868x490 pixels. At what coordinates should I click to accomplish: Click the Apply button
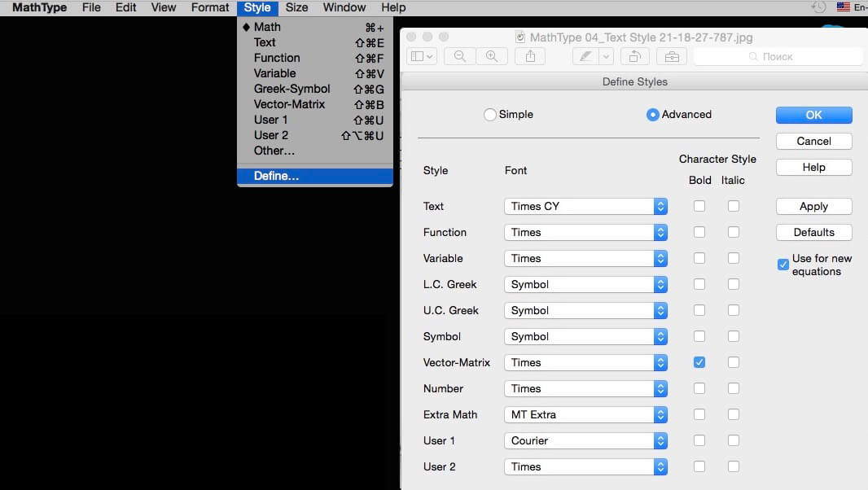pos(813,206)
